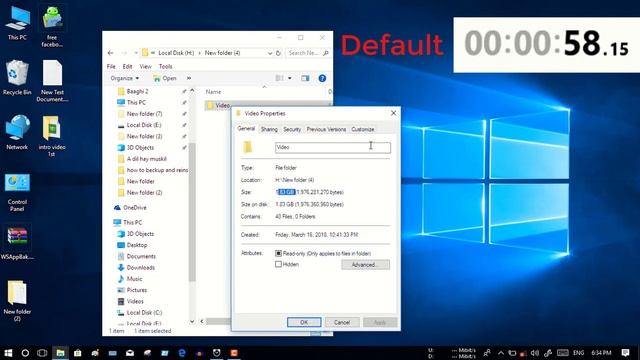
Task: Open the Windows Start menu
Action: coord(8,353)
